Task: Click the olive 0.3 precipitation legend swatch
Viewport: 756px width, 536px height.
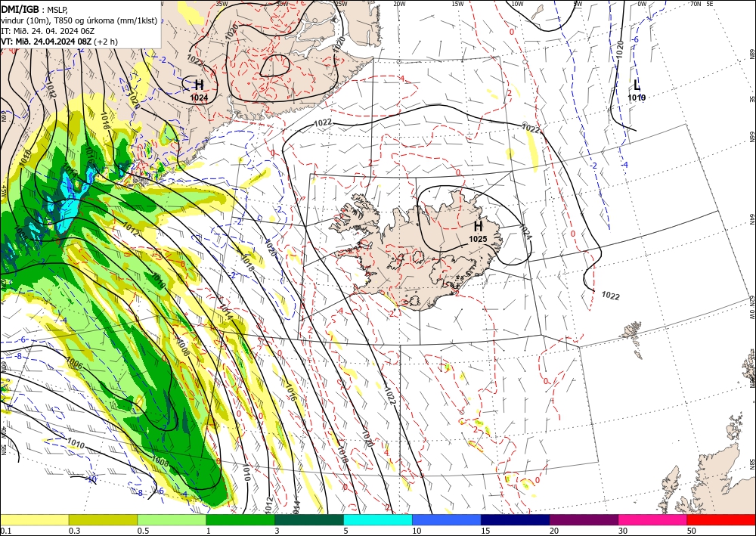Action: [x=103, y=519]
